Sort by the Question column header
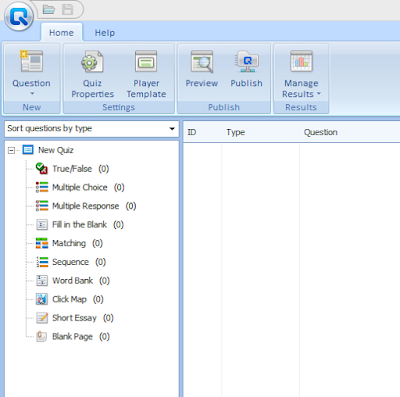The height and width of the screenshot is (397, 400). click(x=320, y=132)
